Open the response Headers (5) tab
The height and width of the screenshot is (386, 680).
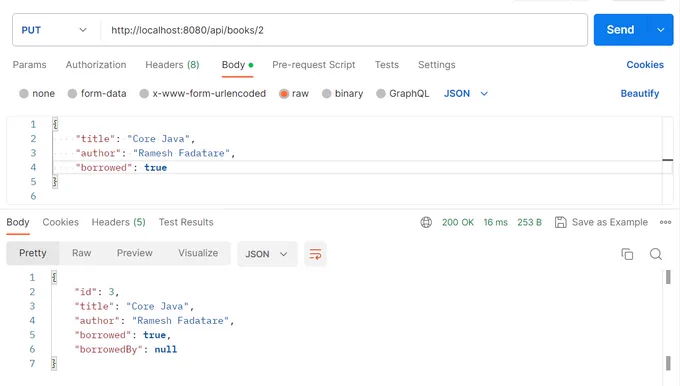(x=118, y=222)
